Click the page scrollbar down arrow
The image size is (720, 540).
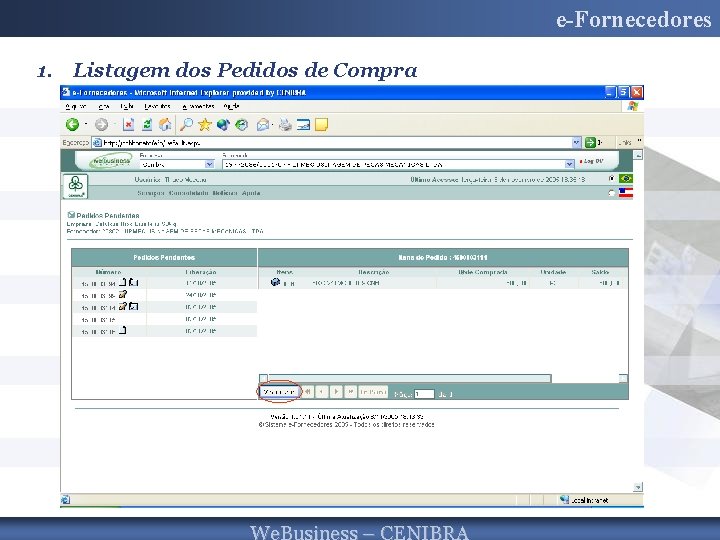point(638,487)
